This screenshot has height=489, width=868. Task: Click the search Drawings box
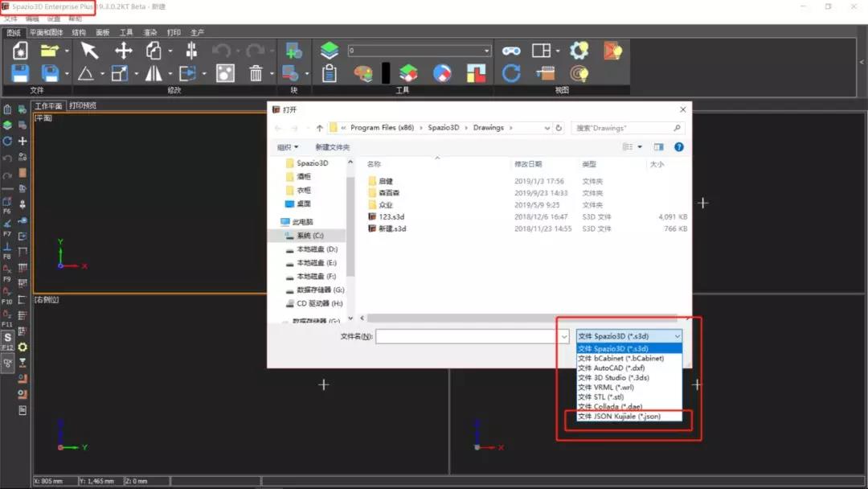628,128
